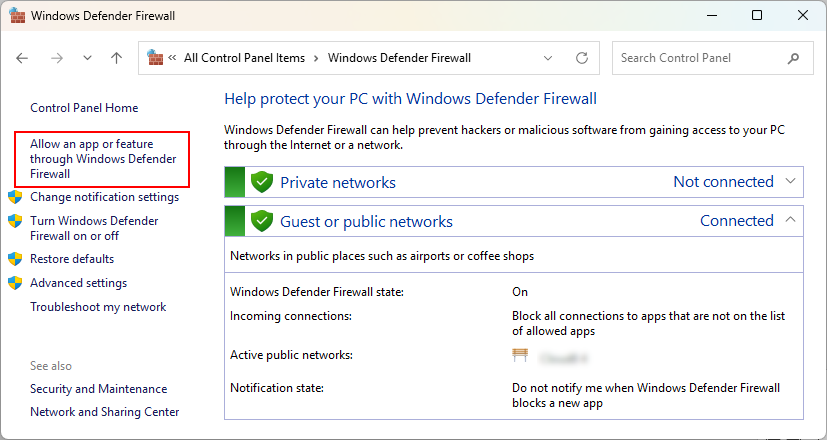Go up one level with up arrow

point(117,58)
